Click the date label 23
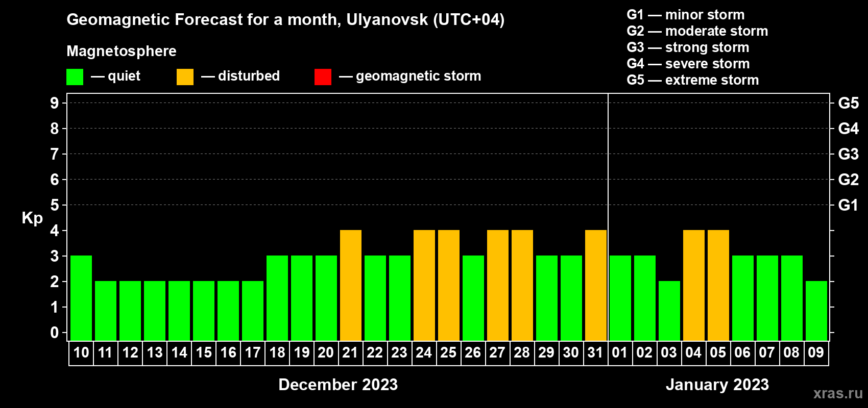Image resolution: width=868 pixels, height=408 pixels. click(x=399, y=353)
